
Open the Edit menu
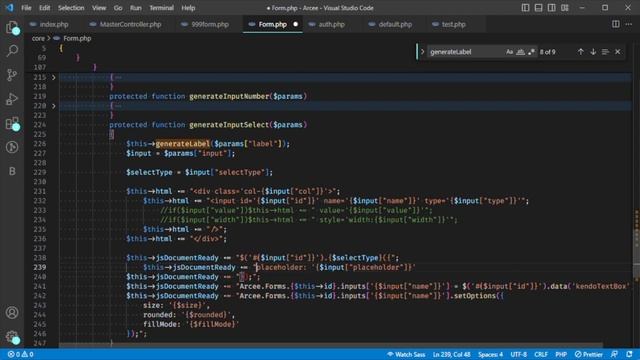click(x=44, y=8)
